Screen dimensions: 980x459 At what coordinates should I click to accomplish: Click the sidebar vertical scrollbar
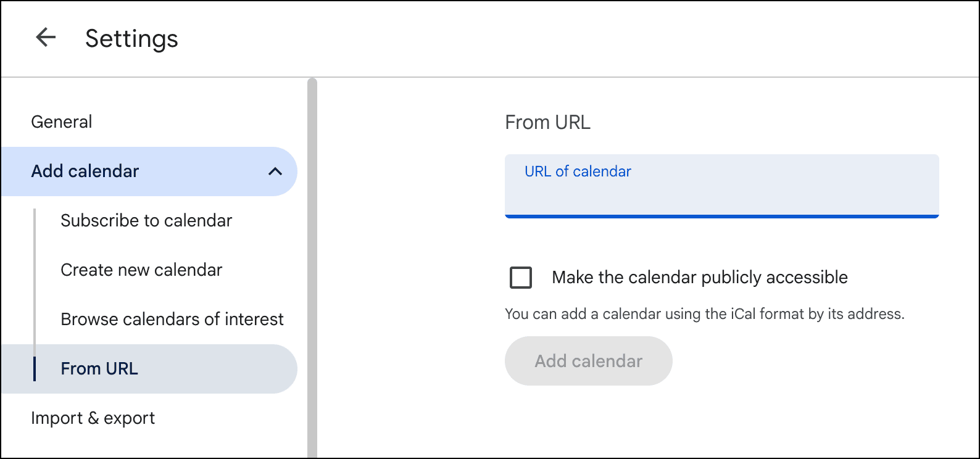312,265
